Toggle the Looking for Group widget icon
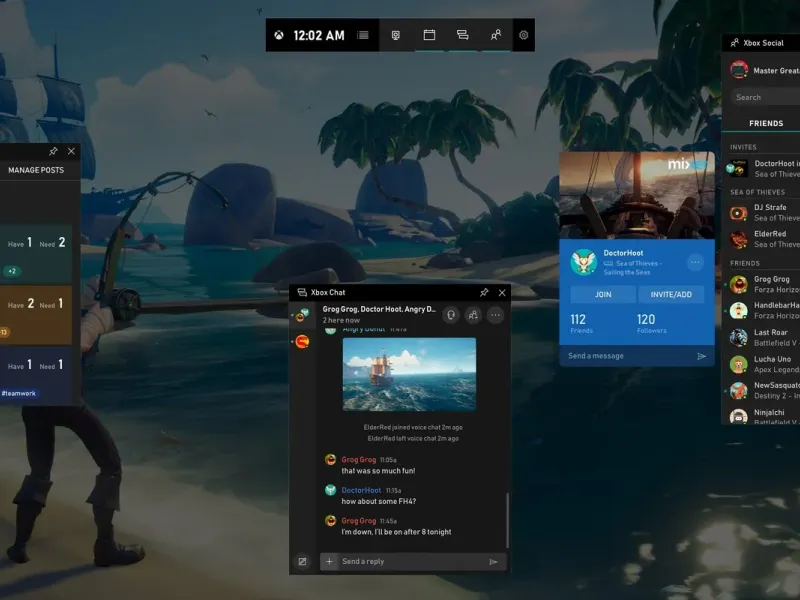 tap(429, 35)
